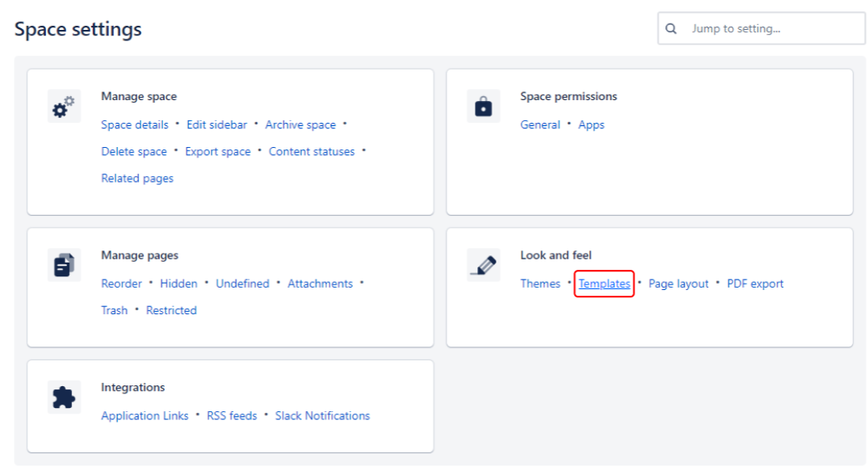Open the Space details link
868x471 pixels.
(135, 125)
